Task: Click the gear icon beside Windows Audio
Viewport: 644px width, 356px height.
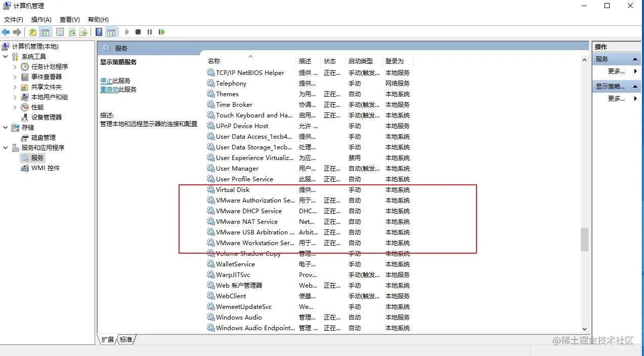Action: (x=211, y=318)
